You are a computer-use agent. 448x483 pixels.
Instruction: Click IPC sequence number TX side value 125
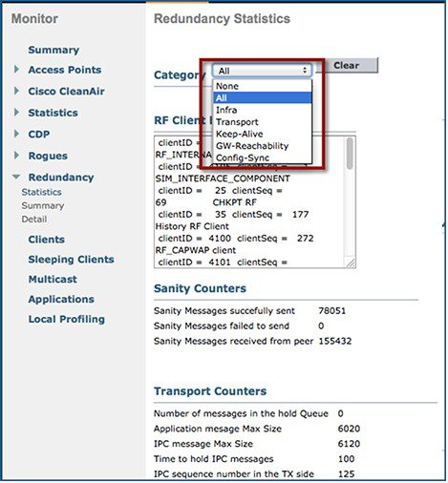click(346, 474)
